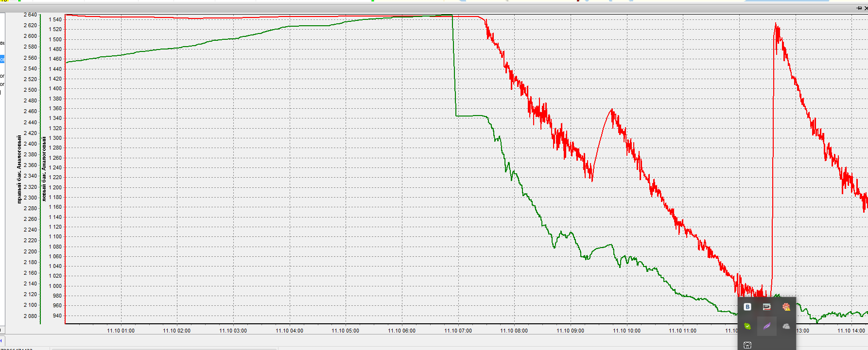Pin the chart panel with pushpin icon
Image resolution: width=868 pixels, height=350 pixels.
(x=859, y=8)
